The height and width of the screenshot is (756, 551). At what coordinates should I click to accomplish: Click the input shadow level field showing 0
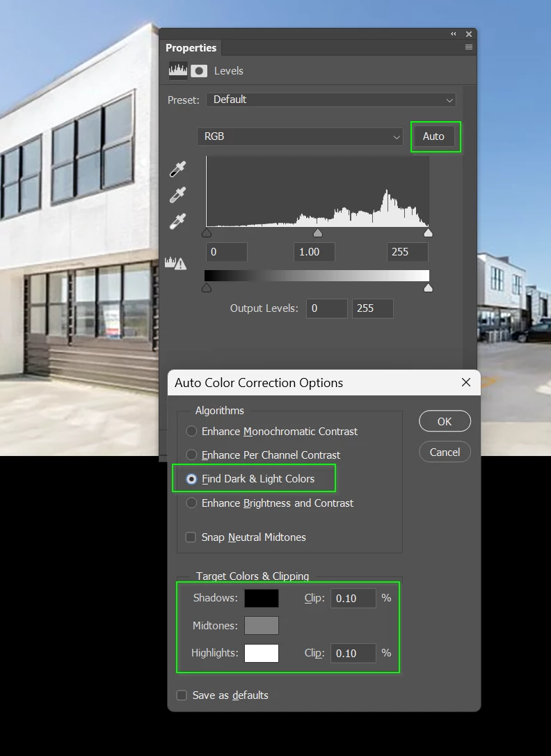click(226, 252)
